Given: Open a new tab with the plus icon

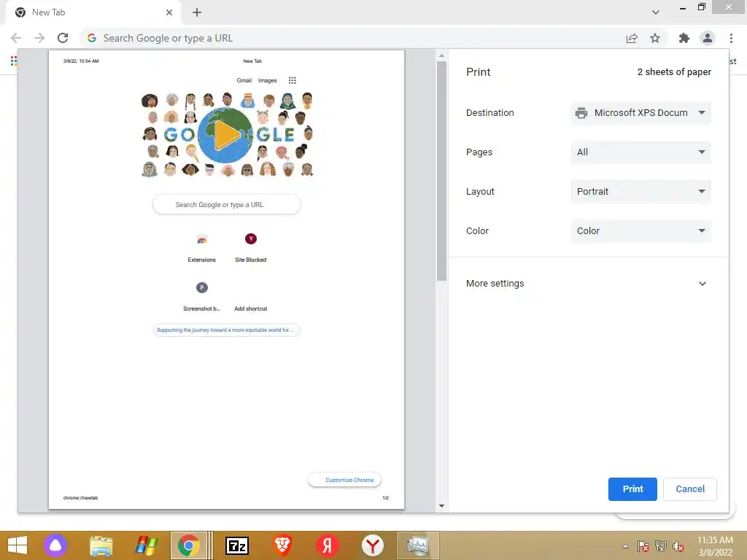Looking at the screenshot, I should tap(197, 12).
